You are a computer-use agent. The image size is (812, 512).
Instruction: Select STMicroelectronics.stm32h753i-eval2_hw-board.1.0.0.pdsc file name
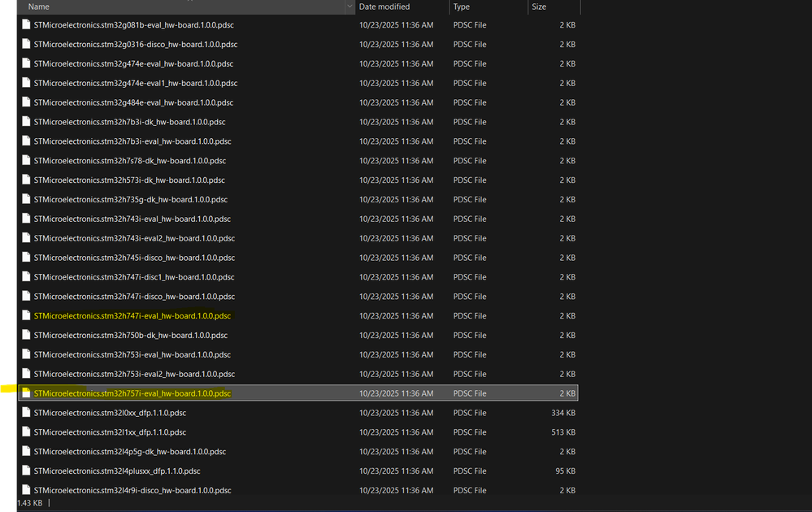[x=134, y=375]
